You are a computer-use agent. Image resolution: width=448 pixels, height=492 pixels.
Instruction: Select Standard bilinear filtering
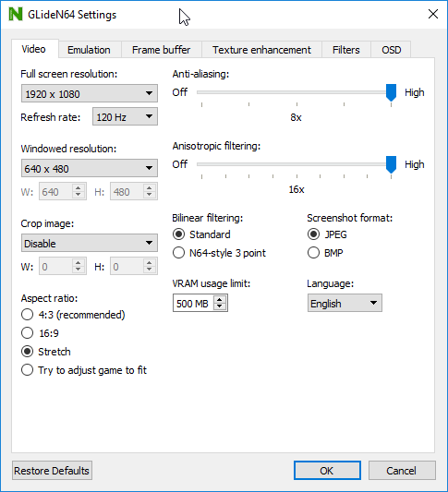[x=201, y=234]
